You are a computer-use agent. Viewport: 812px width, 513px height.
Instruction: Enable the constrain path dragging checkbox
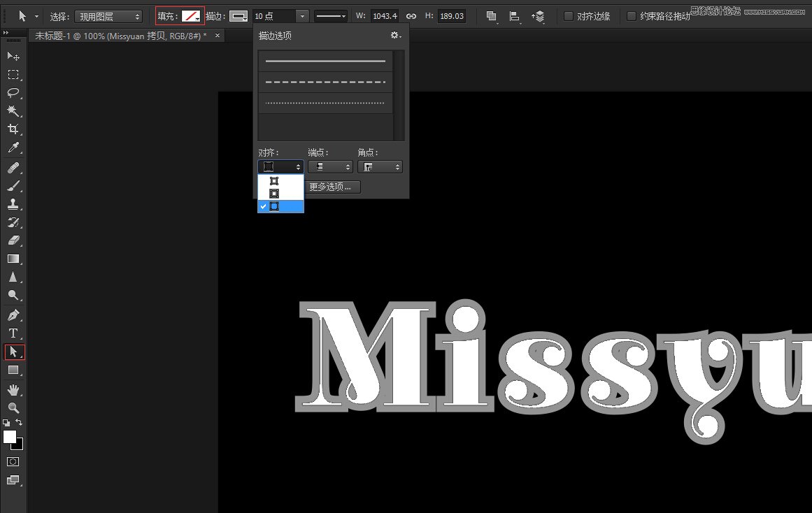(632, 16)
